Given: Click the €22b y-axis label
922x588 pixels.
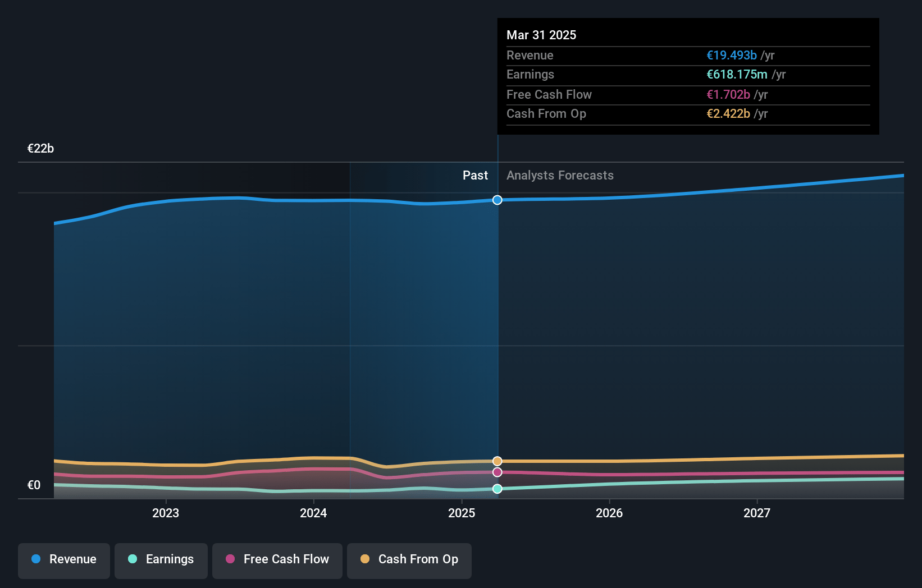Looking at the screenshot, I should [x=41, y=148].
